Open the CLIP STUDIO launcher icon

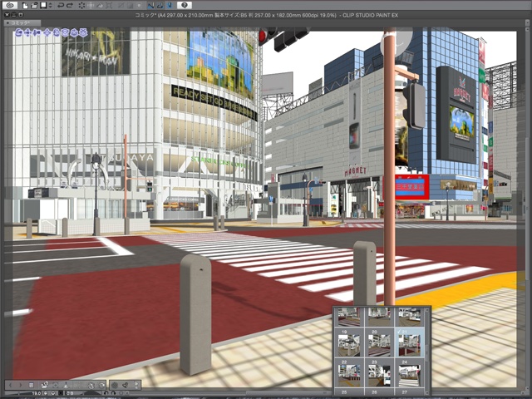tap(10, 5)
